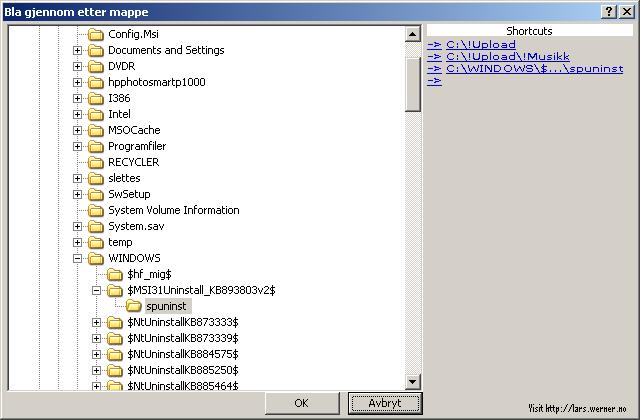Click the I386 folder icon
640x420 pixels.
(96, 98)
